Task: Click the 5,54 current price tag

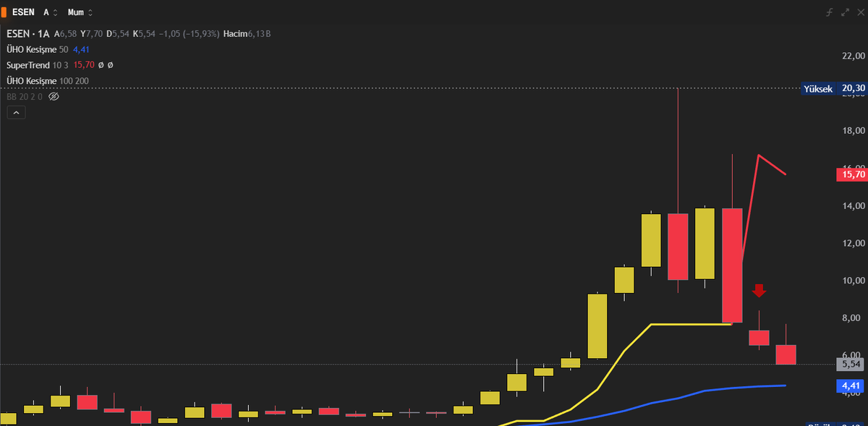Action: (x=851, y=364)
